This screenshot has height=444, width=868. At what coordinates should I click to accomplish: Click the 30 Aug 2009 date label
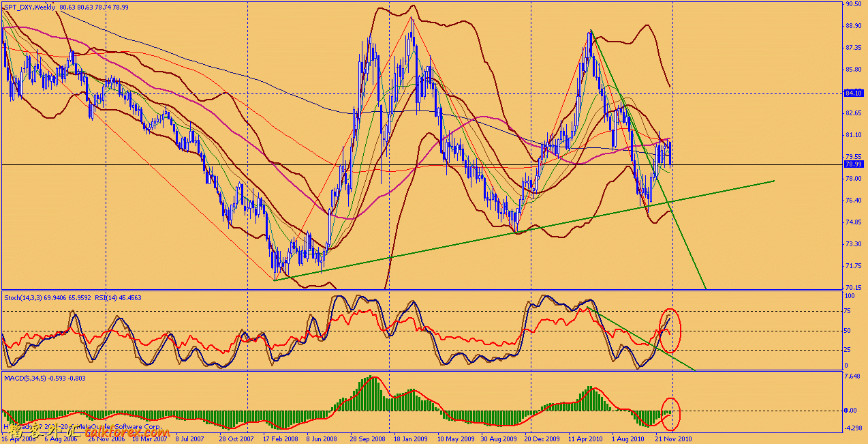(499, 440)
